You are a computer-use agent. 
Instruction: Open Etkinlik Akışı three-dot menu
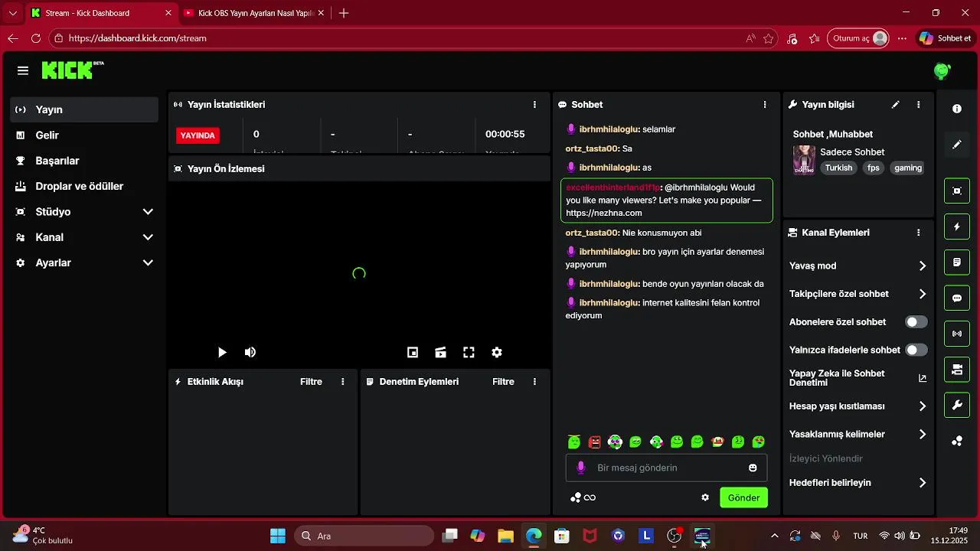pos(342,381)
